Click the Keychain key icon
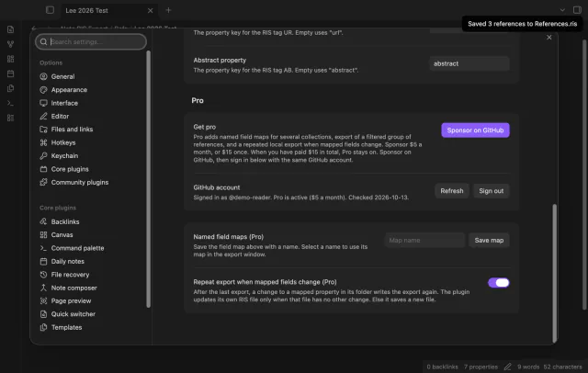This screenshot has width=588, height=373. tap(43, 155)
